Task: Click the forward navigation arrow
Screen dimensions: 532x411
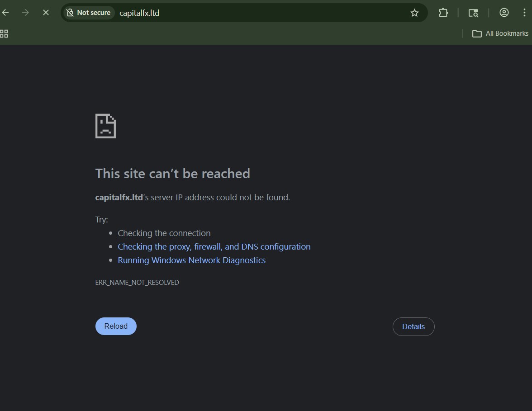Action: 25,13
